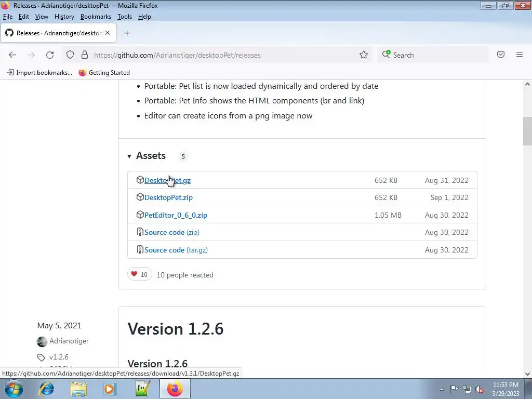
Task: Click the URL address bar
Action: [x=217, y=55]
